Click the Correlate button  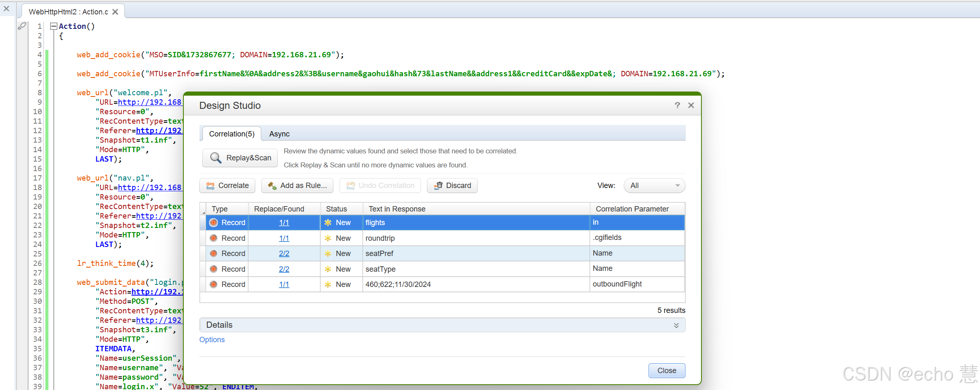(227, 186)
